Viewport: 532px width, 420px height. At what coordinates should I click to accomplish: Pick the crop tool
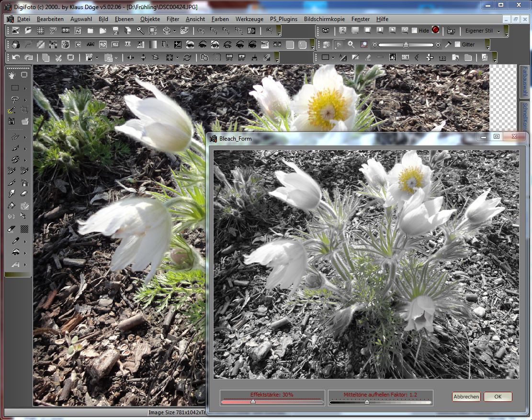24,110
